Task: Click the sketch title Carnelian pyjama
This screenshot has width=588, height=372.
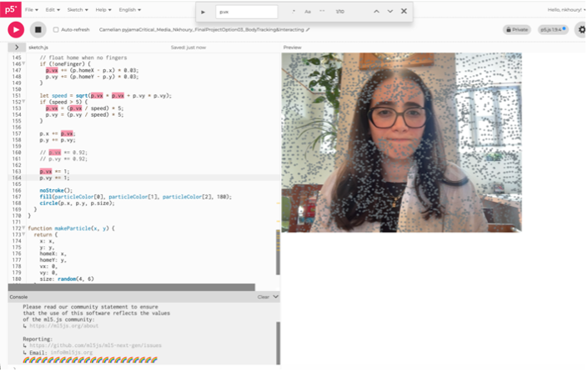Action: 201,30
